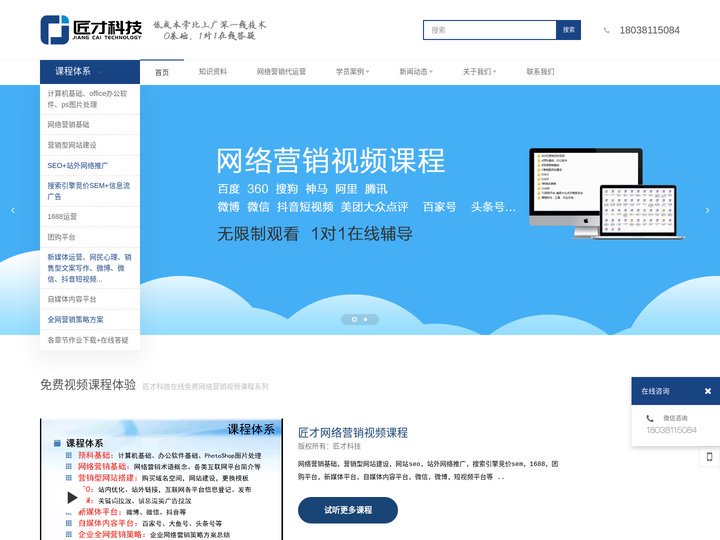Open the 知识资料 menu item
This screenshot has height=540, width=720.
pyautogui.click(x=213, y=72)
